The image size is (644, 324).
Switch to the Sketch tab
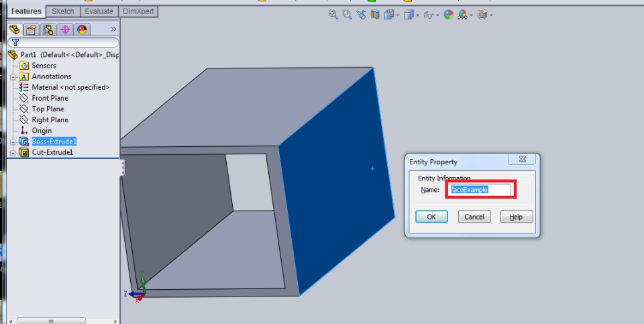[63, 11]
